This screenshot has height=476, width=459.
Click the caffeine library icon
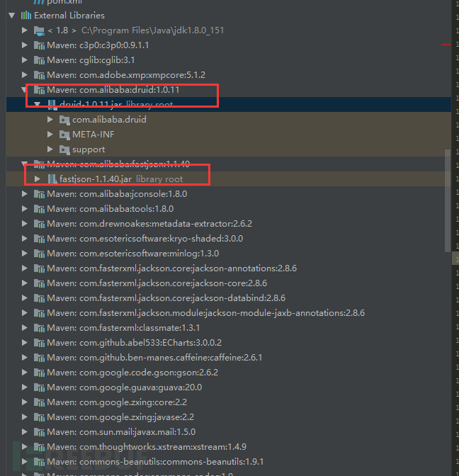pyautogui.click(x=39, y=358)
